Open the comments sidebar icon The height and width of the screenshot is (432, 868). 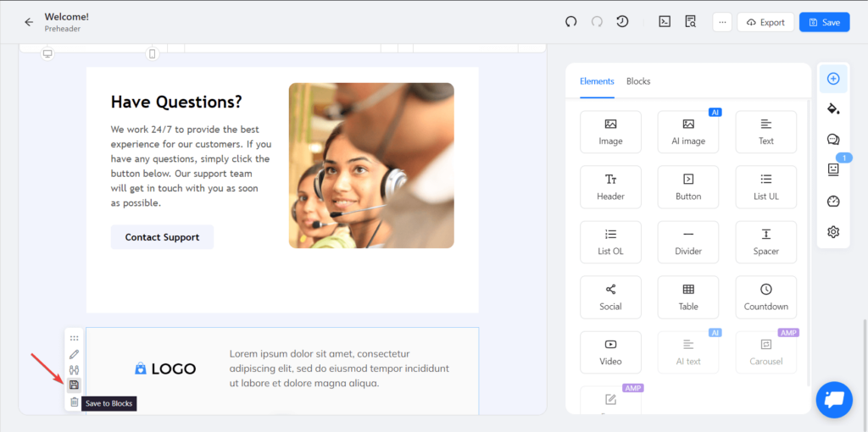tap(833, 140)
